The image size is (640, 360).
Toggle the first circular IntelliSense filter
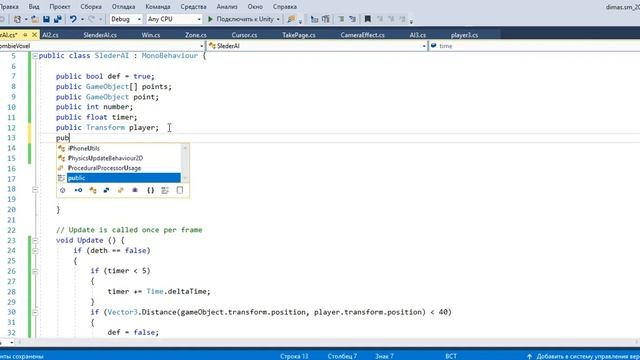coord(62,190)
